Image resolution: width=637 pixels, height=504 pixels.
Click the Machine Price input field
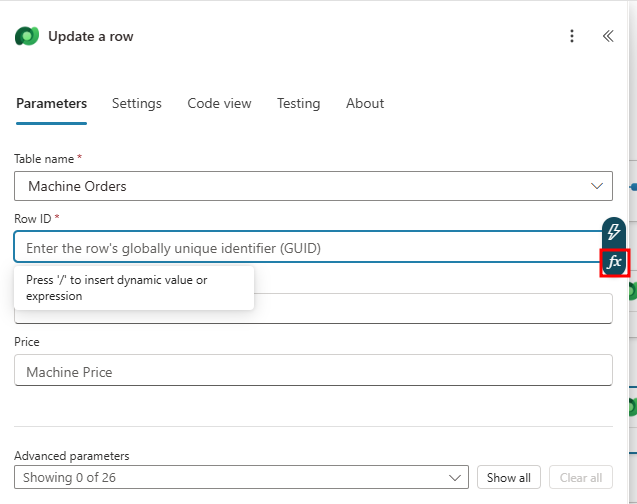point(313,371)
